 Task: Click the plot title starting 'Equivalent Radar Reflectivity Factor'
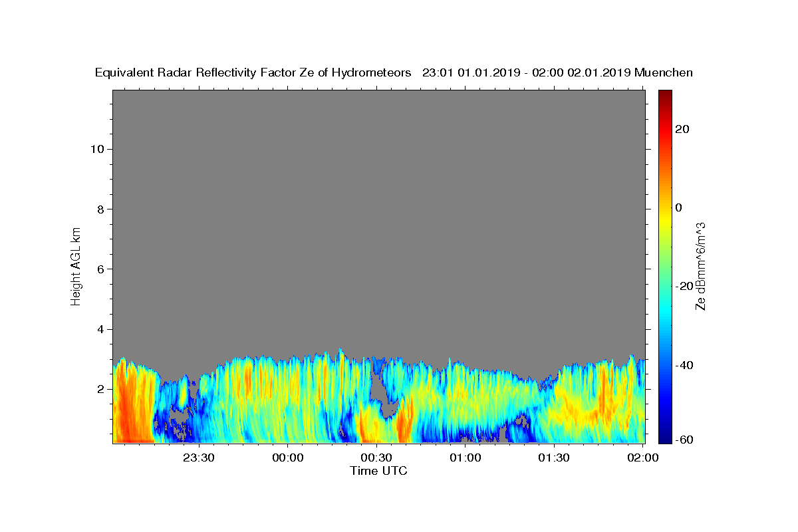pos(394,73)
